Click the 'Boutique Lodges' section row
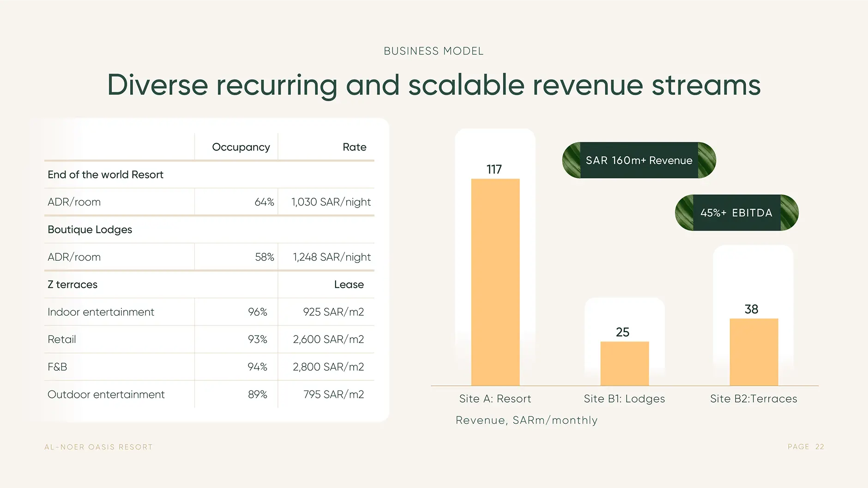 click(x=90, y=230)
